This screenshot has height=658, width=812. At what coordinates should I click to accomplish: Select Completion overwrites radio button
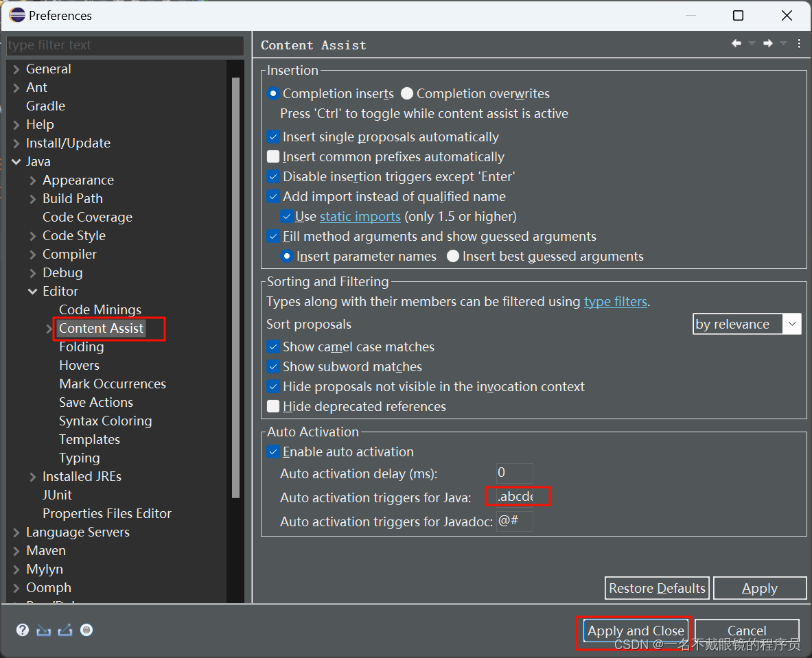pos(407,94)
